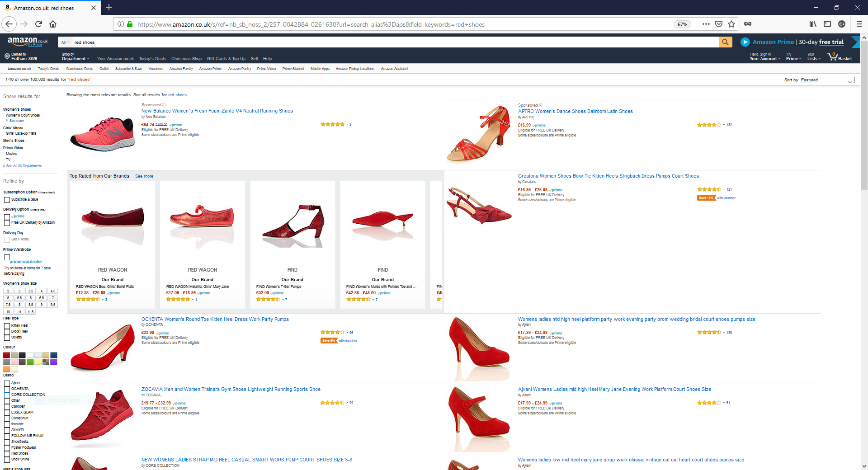Open the OCHENTA Round Toe Kitten Heel listing
This screenshot has height=470, width=868.
point(215,319)
